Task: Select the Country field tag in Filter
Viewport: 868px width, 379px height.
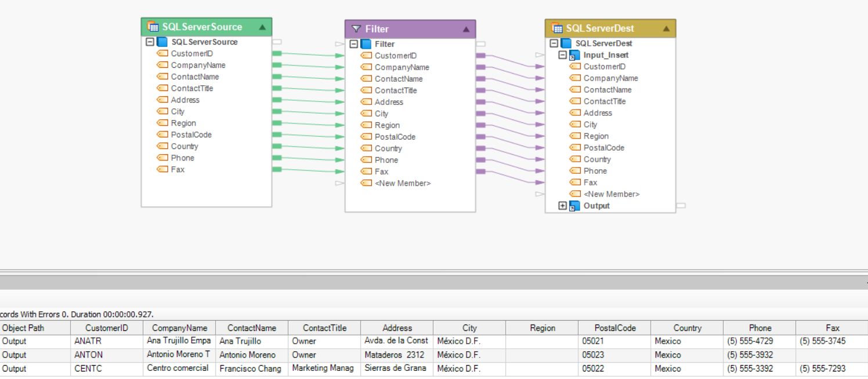Action: click(367, 148)
